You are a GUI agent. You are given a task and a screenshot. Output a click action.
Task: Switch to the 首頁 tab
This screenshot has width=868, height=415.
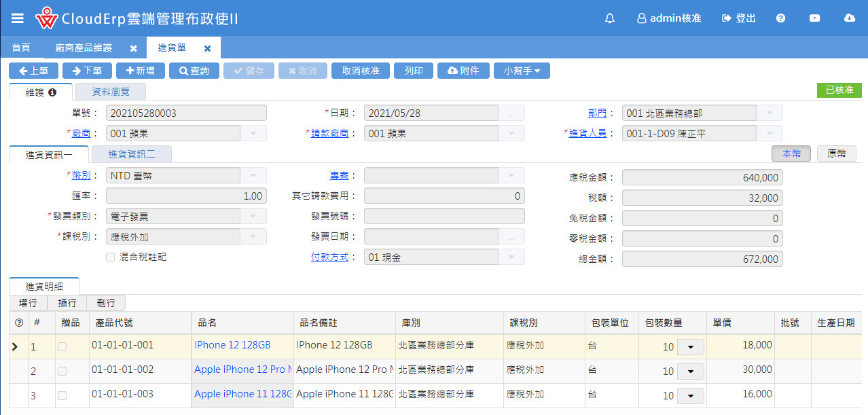(x=21, y=48)
